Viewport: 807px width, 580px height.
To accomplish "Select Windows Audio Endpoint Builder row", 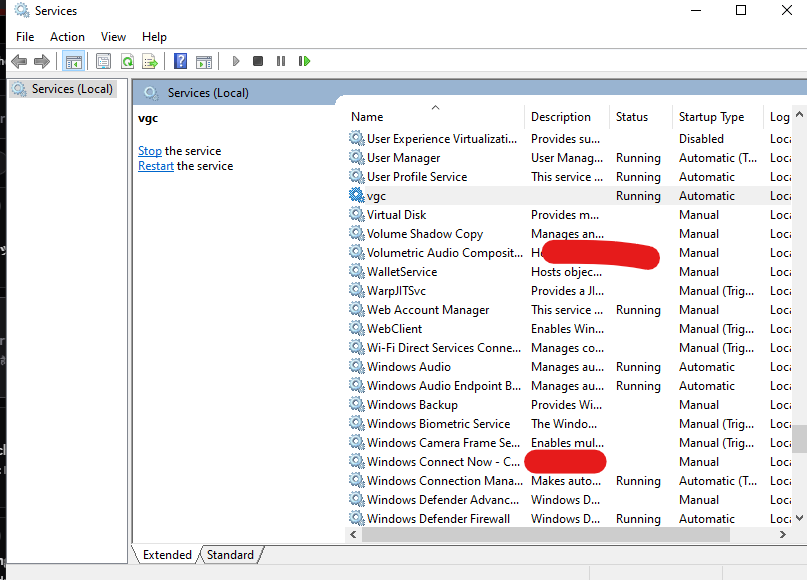I will pos(570,385).
